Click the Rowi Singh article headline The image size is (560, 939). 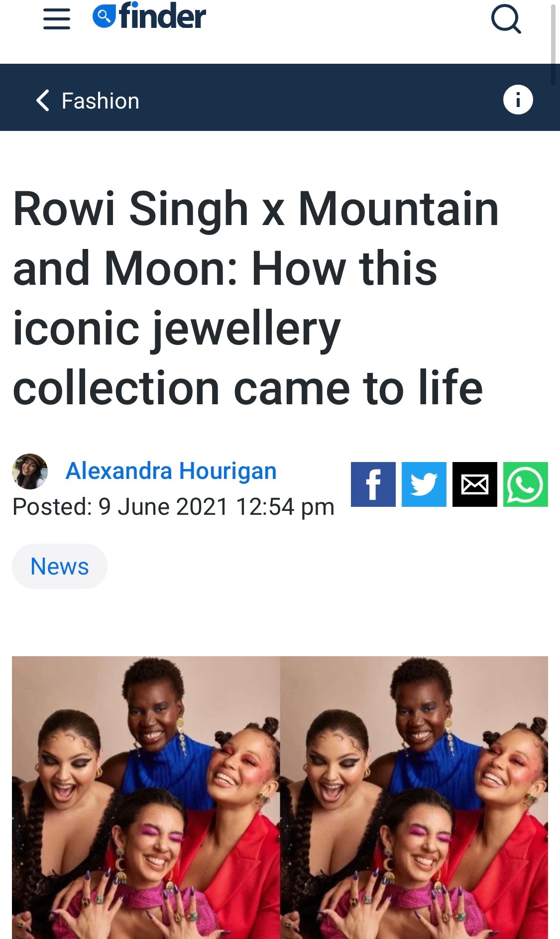click(x=256, y=298)
